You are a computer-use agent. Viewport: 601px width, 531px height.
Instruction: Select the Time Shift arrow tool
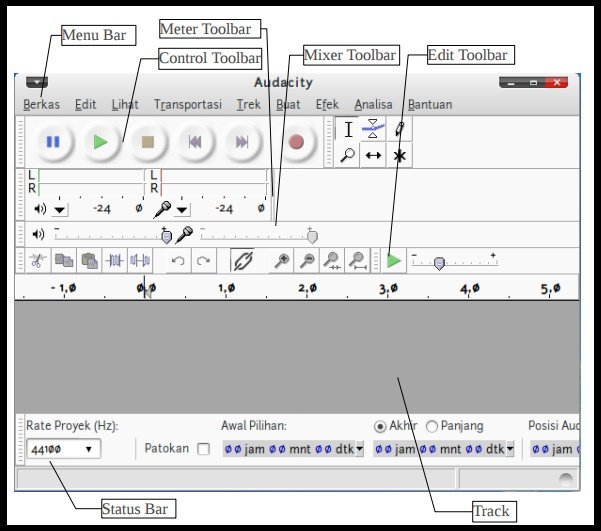click(x=373, y=155)
